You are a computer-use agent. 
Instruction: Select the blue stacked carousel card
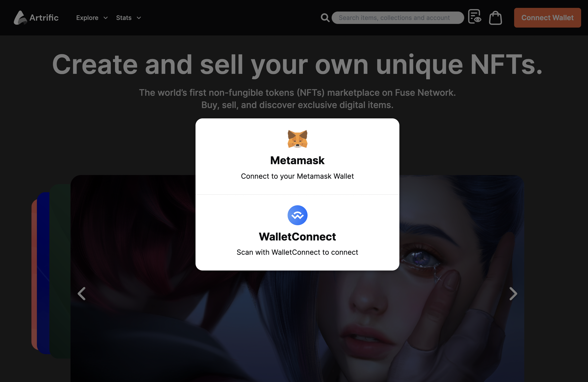[x=43, y=273]
